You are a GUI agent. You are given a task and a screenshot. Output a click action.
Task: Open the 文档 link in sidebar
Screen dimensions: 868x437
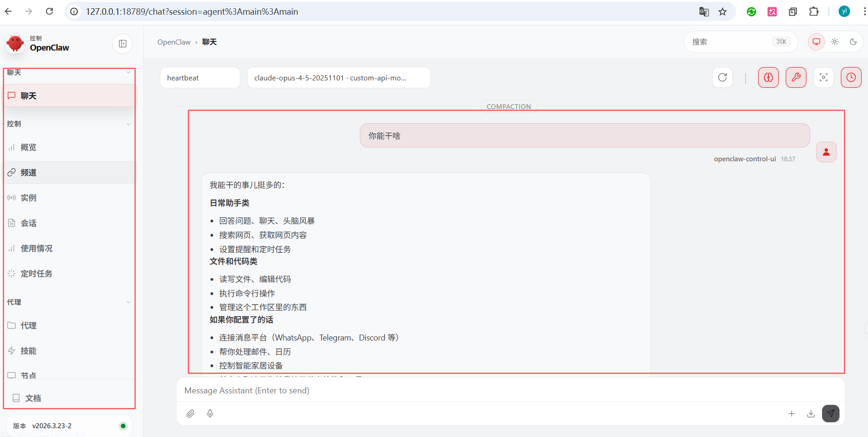33,397
